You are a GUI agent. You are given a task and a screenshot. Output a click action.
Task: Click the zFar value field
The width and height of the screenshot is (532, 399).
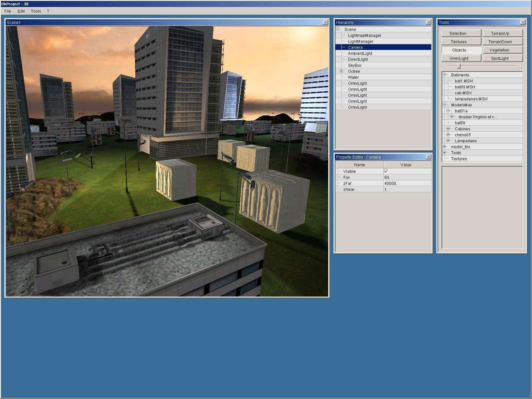pyautogui.click(x=407, y=183)
